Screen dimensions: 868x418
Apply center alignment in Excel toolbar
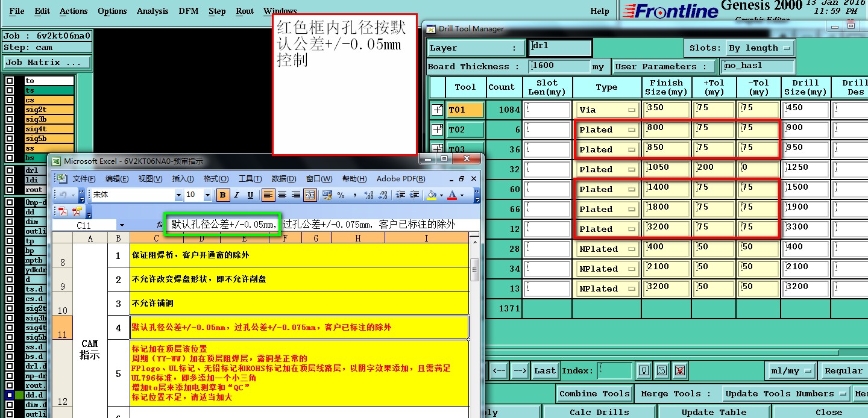282,195
